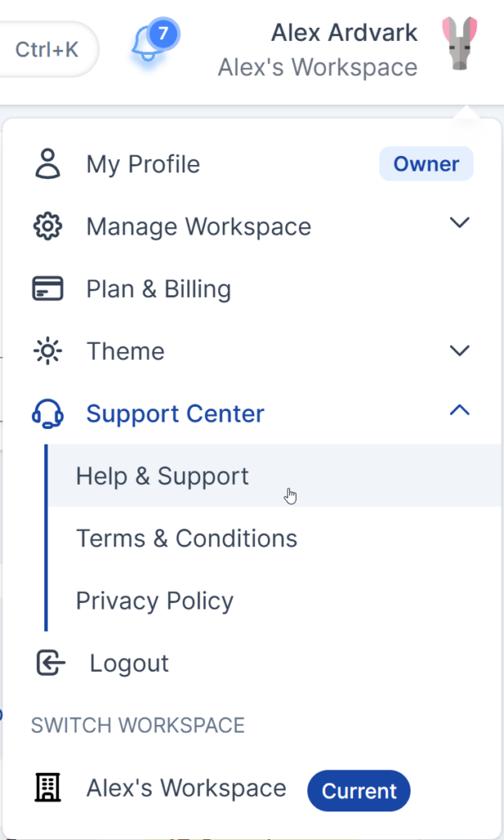Screen dimensions: 504x840
Task: Click the Owner badge
Action: [x=426, y=163]
